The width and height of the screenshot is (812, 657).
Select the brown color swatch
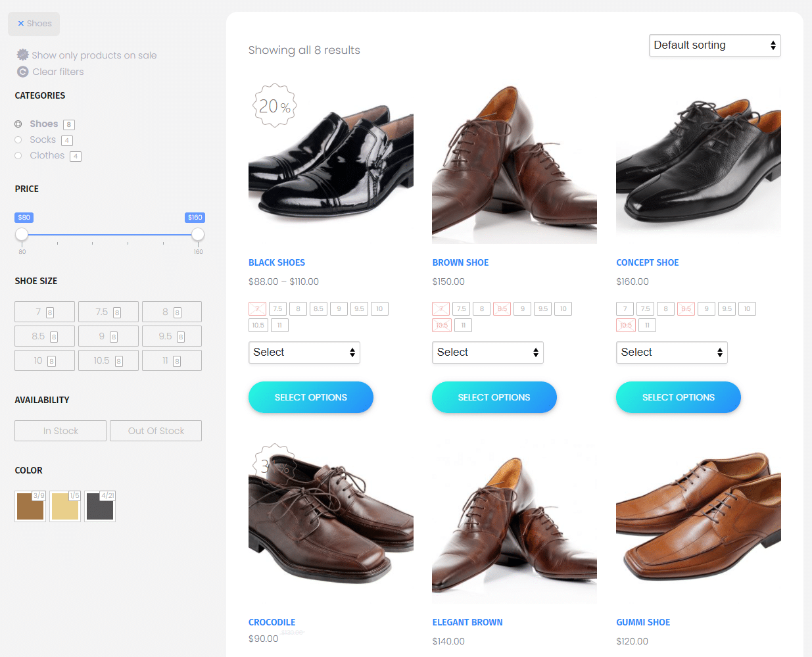click(30, 506)
